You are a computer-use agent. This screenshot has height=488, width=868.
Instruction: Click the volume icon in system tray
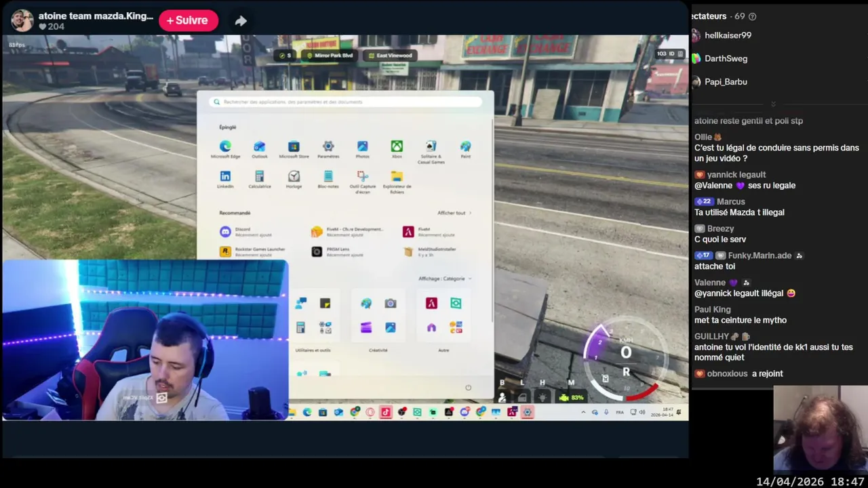(x=642, y=412)
